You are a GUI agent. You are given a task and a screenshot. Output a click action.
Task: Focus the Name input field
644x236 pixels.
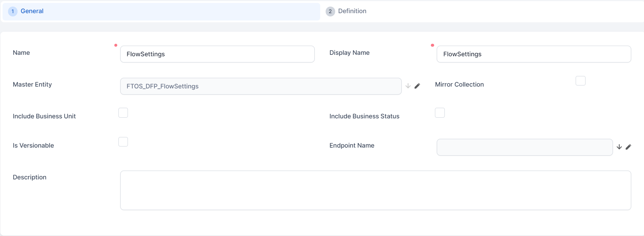(x=217, y=54)
